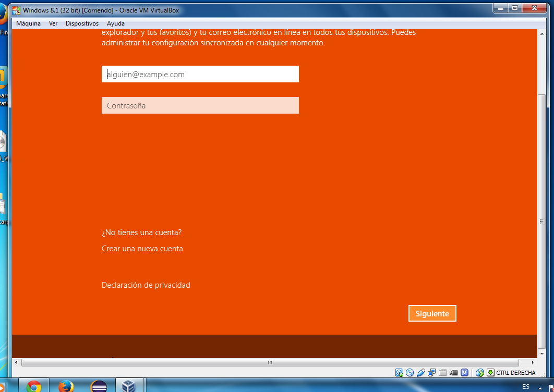Close the VirtualBox window
Image resolution: width=554 pixels, height=392 pixels.
[534, 8]
